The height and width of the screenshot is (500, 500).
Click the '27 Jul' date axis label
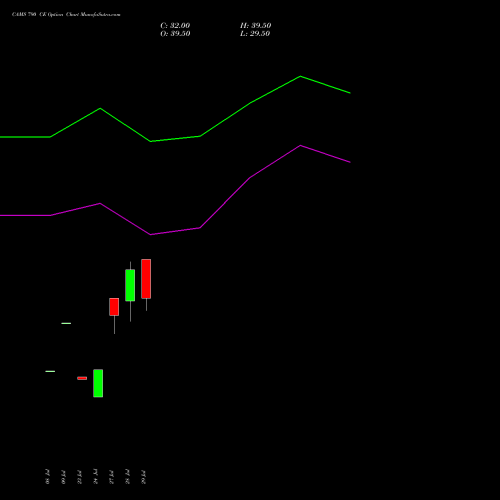(x=111, y=477)
